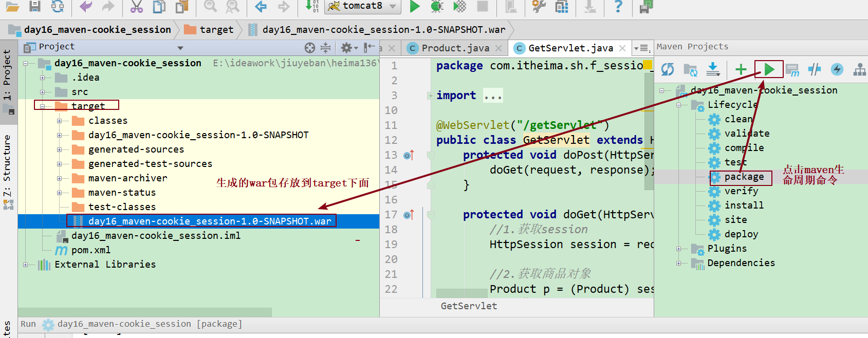This screenshot has width=868, height=338.
Task: Expand the .idea folder node
Action: click(x=43, y=78)
